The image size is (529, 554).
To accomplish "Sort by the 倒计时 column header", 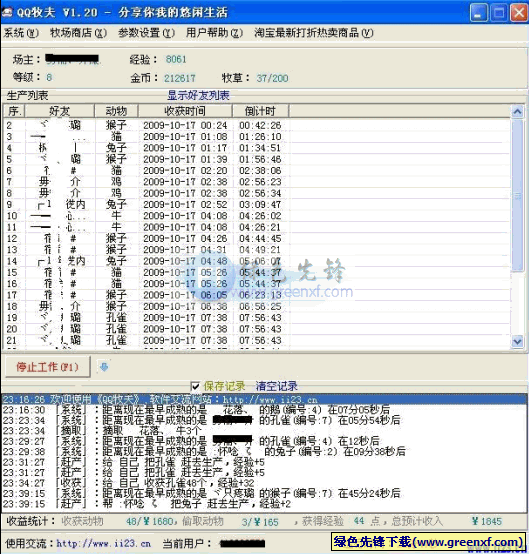I will coord(260,111).
